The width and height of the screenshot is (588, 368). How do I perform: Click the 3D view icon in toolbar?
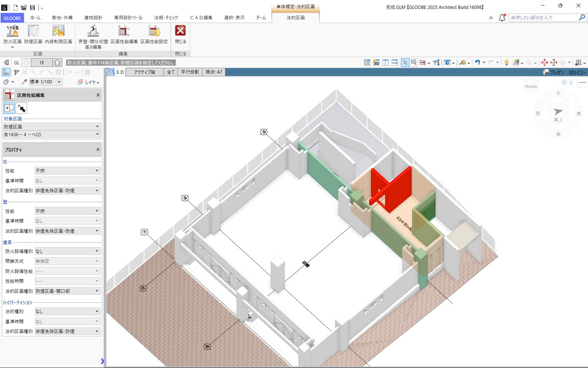376,63
